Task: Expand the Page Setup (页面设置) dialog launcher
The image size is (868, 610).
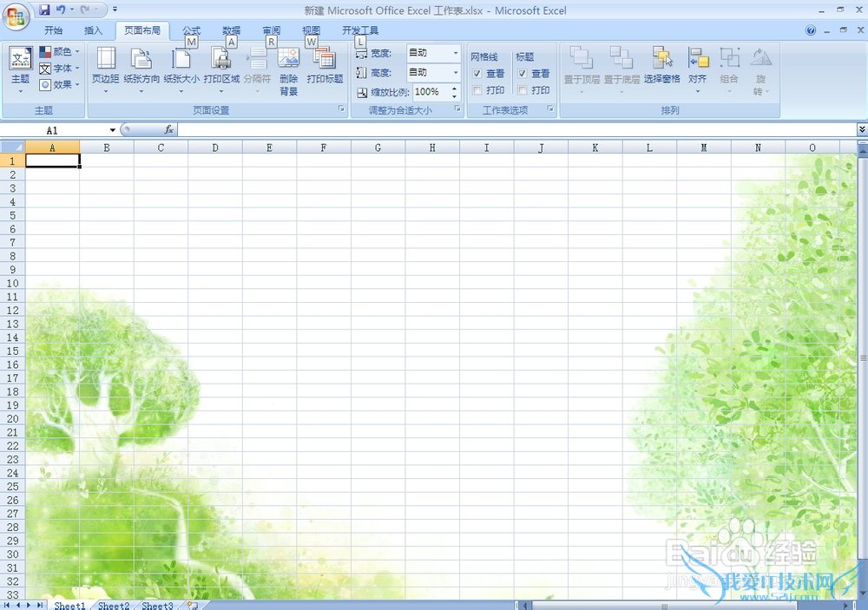Action: [x=341, y=109]
